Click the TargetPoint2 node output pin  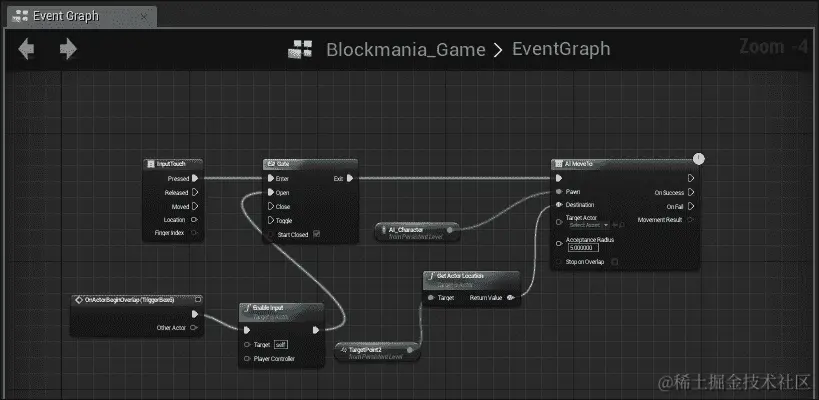tap(410, 350)
